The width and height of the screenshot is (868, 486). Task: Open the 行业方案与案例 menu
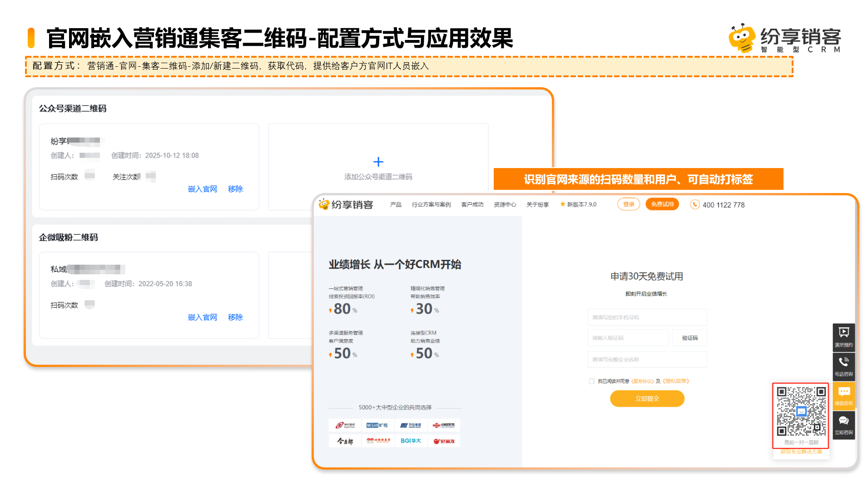(x=431, y=204)
